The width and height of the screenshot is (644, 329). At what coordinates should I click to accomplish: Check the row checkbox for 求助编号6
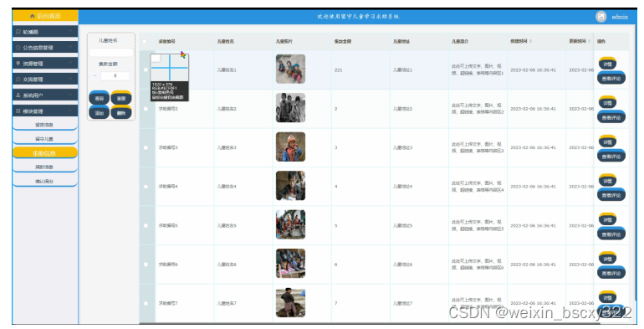[x=146, y=265]
